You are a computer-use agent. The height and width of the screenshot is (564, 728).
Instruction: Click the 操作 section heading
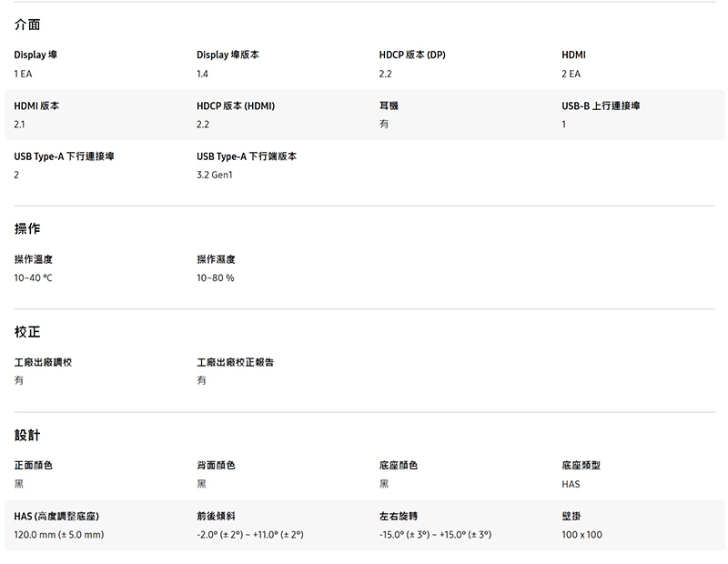27,228
